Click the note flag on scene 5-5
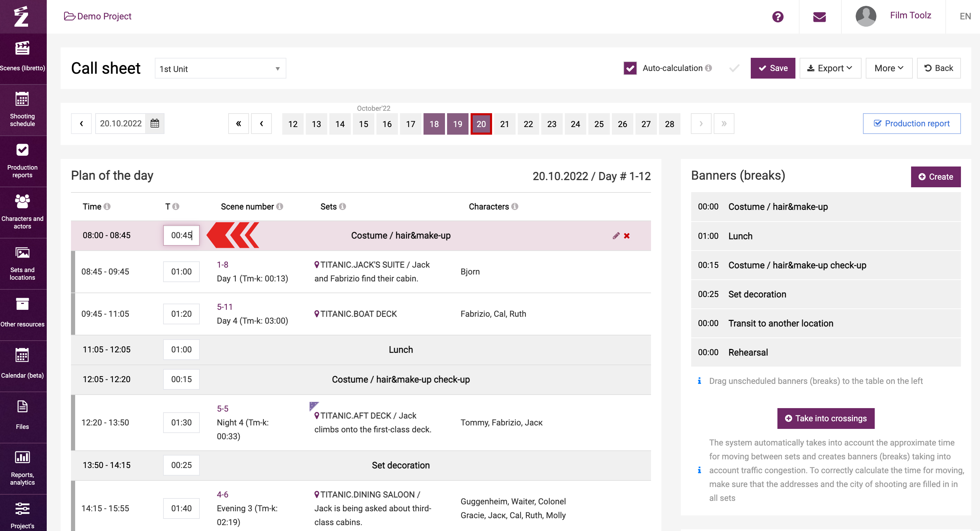980x531 pixels. pyautogui.click(x=313, y=406)
